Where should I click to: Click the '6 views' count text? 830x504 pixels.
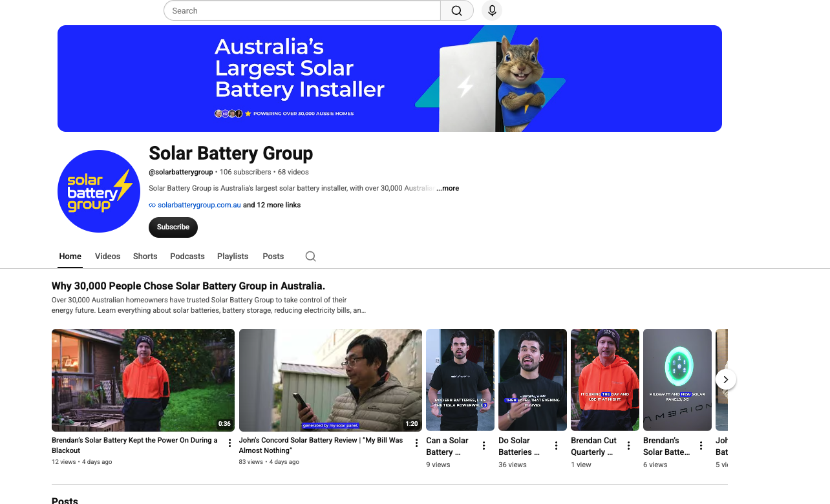(x=655, y=465)
